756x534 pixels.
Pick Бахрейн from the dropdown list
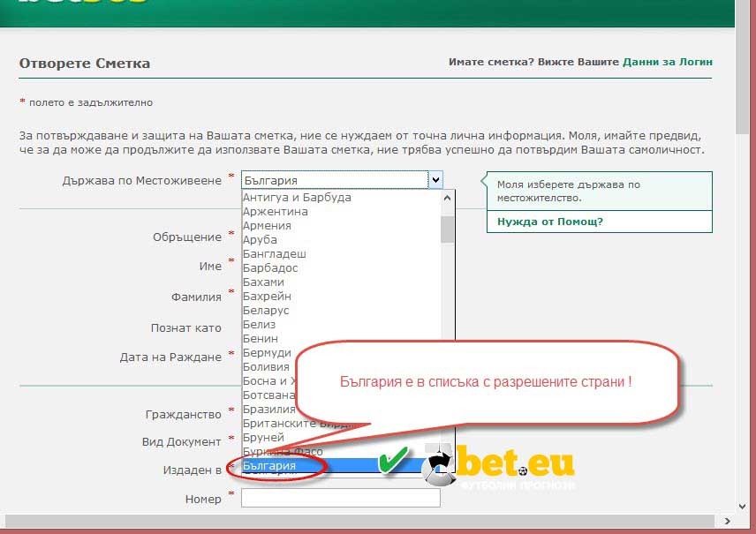tap(267, 296)
